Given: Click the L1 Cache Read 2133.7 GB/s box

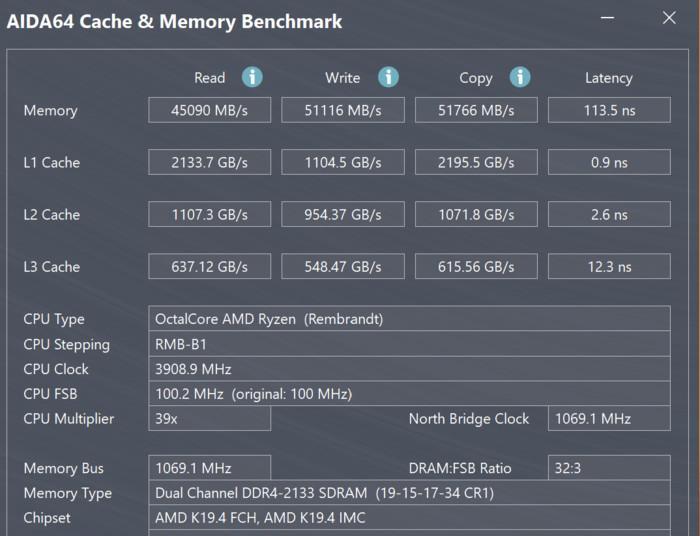Looking at the screenshot, I should [x=209, y=162].
